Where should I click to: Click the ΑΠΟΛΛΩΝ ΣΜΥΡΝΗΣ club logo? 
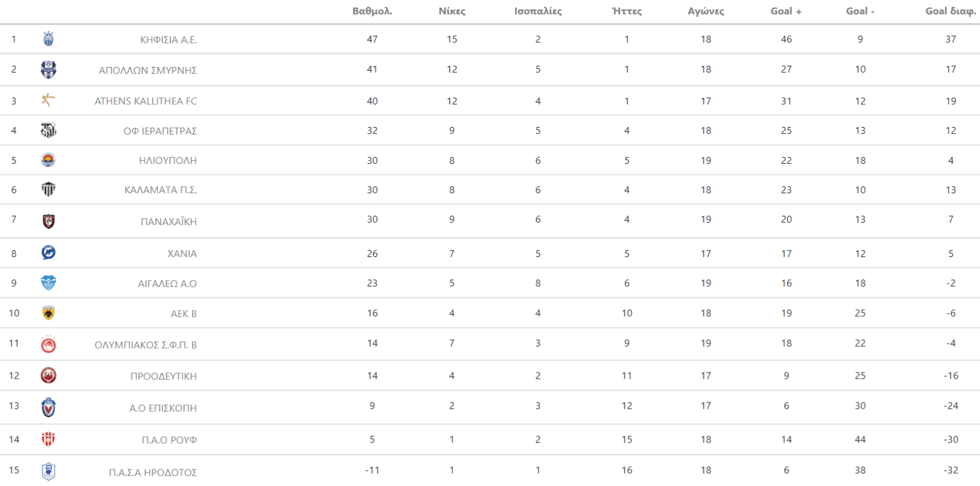[x=48, y=70]
